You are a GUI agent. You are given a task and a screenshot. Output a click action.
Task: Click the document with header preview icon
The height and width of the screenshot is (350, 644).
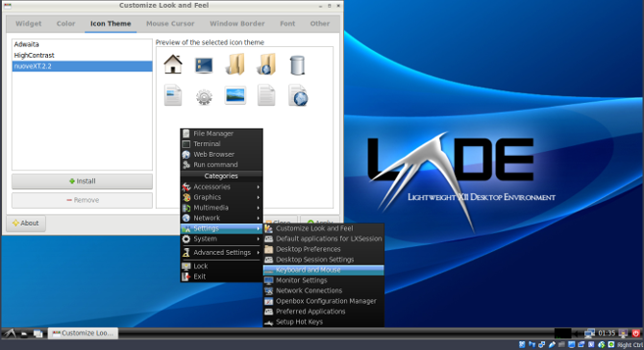click(173, 95)
